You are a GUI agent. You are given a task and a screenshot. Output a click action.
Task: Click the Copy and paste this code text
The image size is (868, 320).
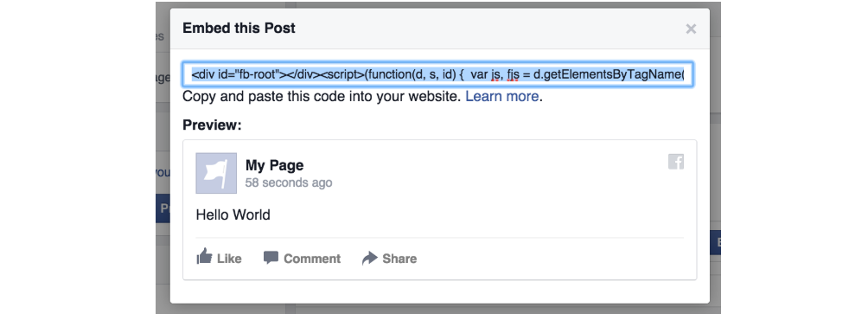[322, 96]
